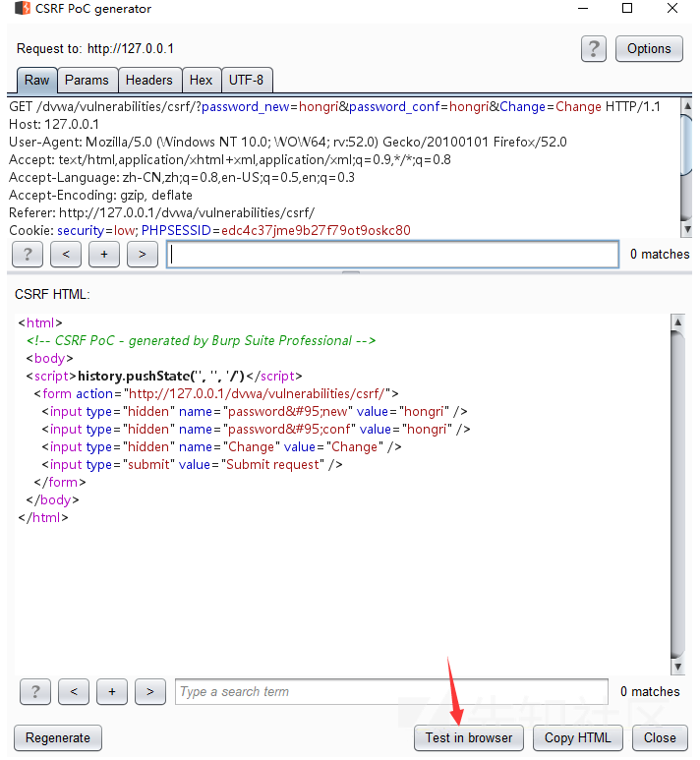Screen dimensions: 700x760
Task: Click the password&#95;conf hidden input line
Action: [x=256, y=429]
